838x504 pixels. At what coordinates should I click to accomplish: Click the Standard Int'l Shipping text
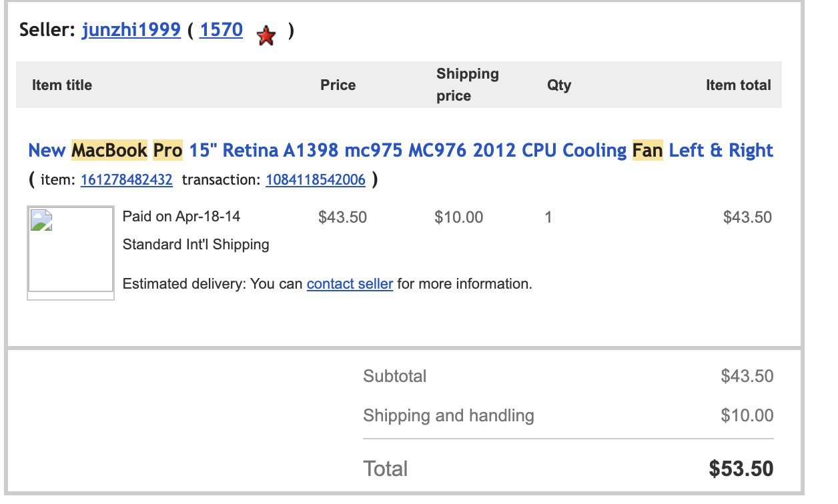point(196,245)
